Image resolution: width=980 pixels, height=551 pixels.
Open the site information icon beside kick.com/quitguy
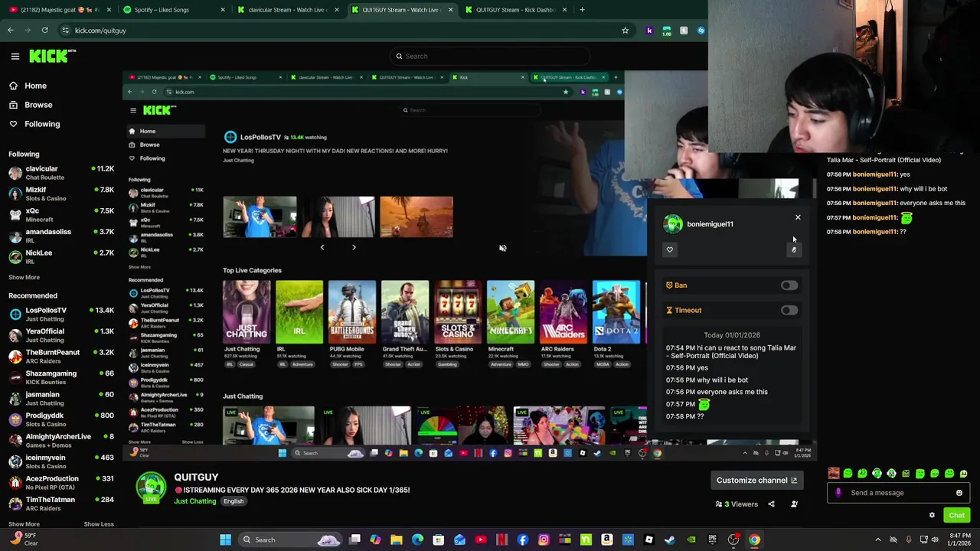tap(65, 31)
